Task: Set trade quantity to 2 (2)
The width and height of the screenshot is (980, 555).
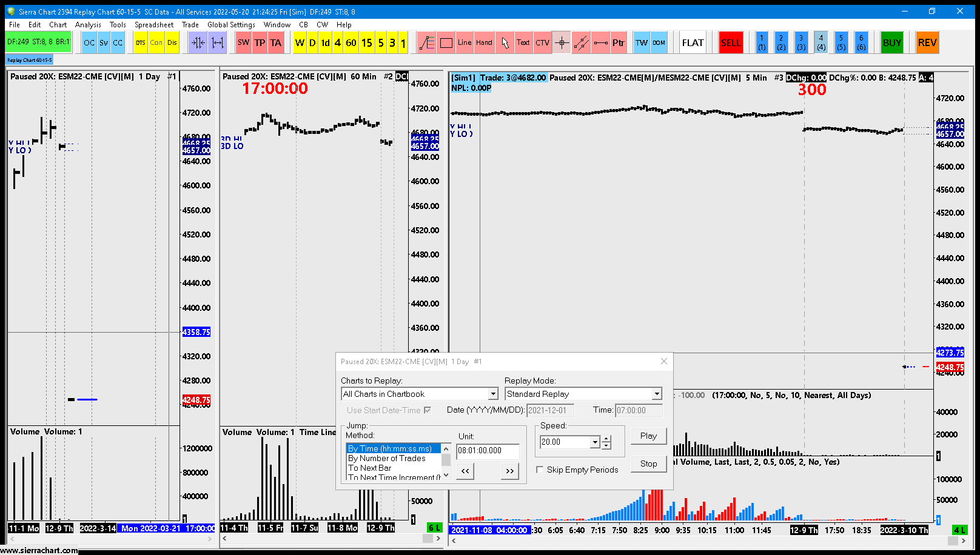Action: coord(781,42)
